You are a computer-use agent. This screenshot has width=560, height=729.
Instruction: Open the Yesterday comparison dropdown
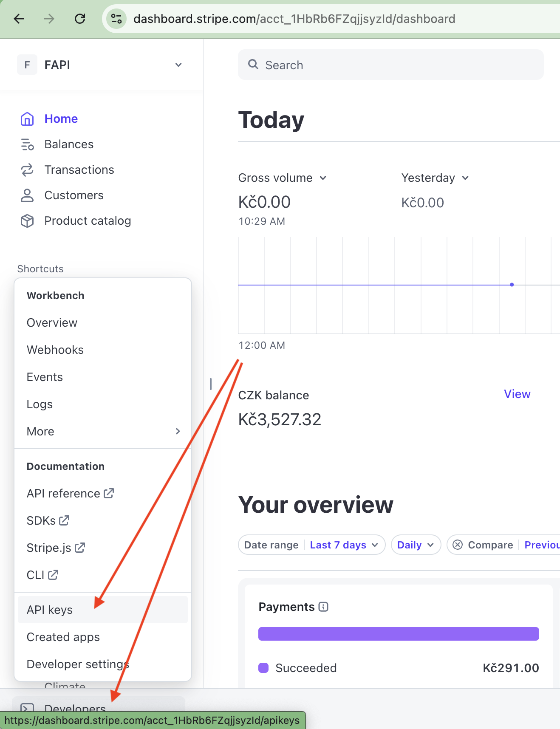pos(435,178)
